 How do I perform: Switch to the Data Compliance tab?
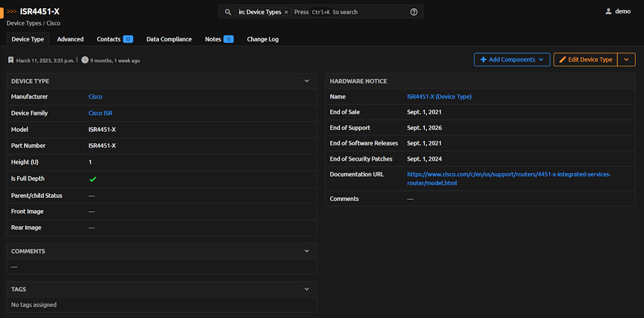(169, 39)
